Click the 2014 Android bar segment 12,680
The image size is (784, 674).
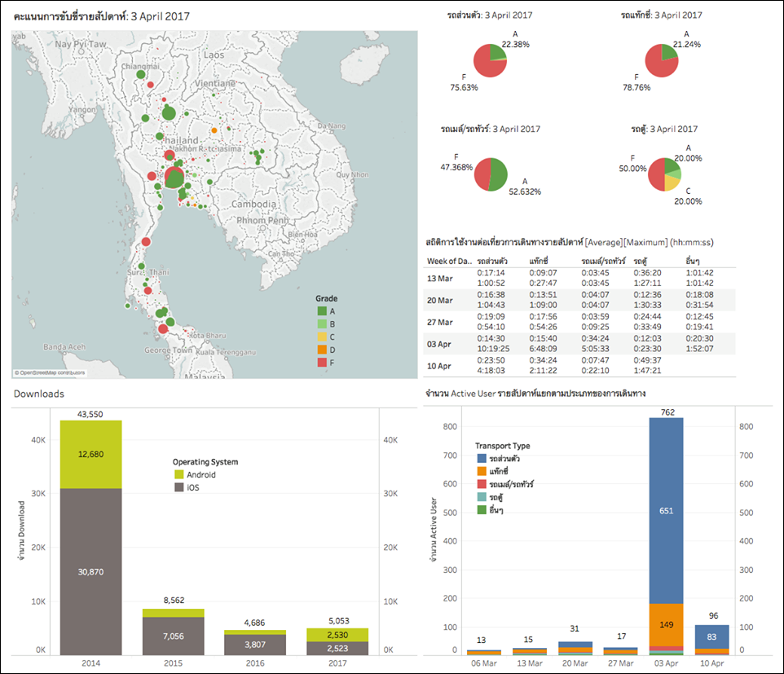click(90, 454)
